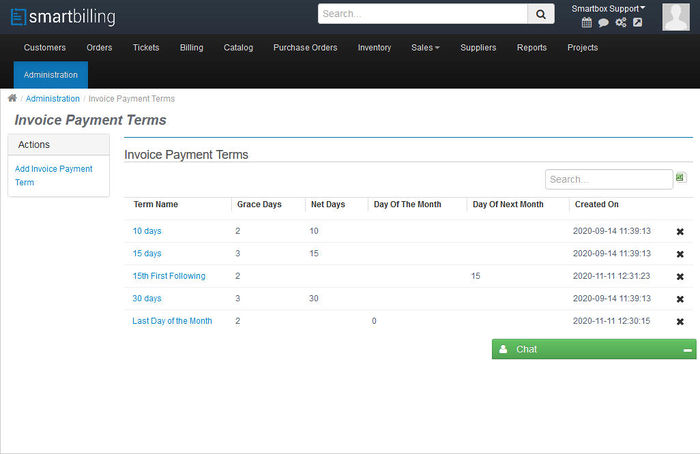Sort by Day Of Next Month header
Screen dimensions: 700x454
(508, 204)
